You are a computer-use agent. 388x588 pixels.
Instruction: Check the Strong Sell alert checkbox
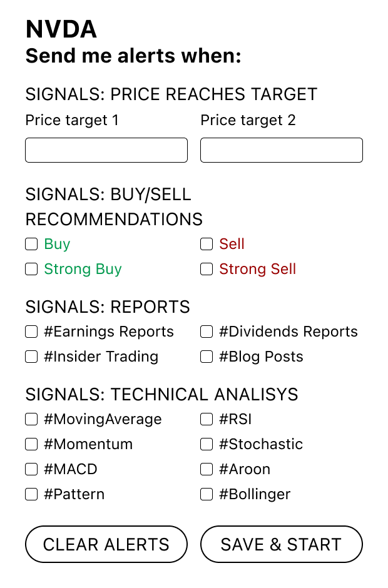pyautogui.click(x=207, y=269)
